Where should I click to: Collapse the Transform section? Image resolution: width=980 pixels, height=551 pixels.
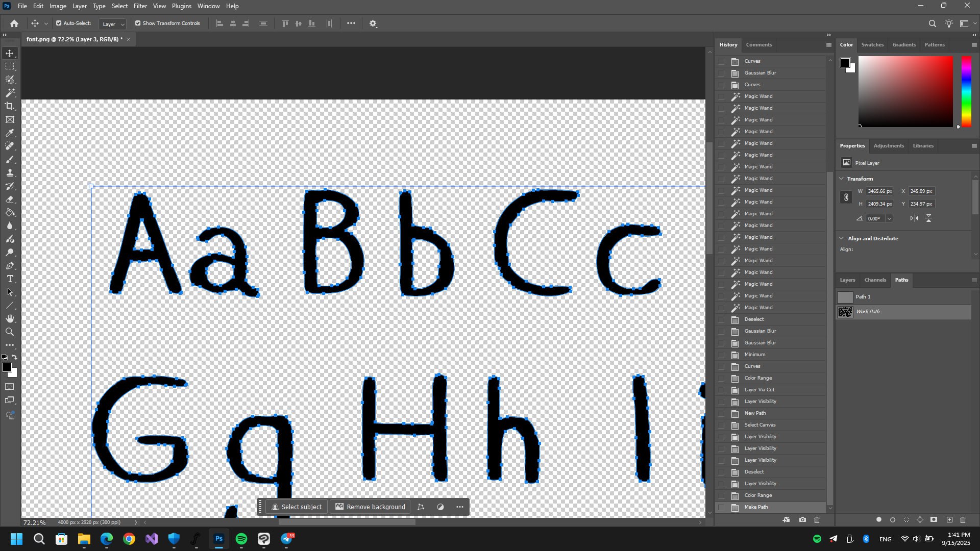[x=842, y=179]
